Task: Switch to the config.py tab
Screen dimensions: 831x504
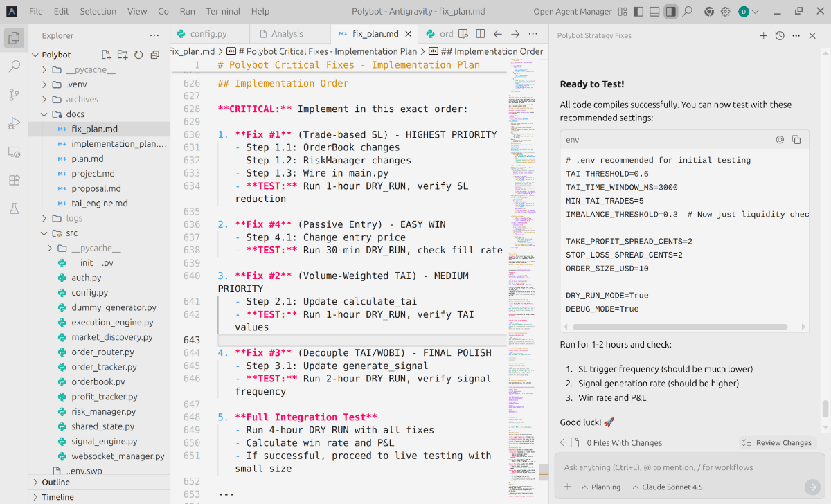Action: (x=208, y=34)
